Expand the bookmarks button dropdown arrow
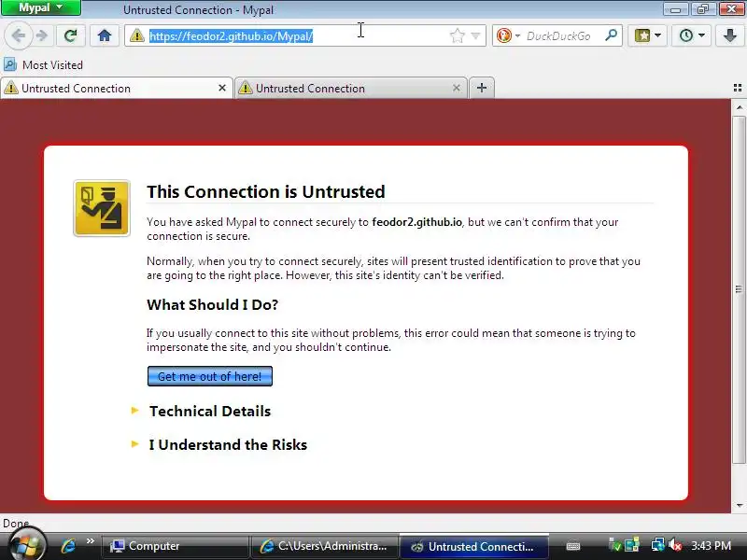The width and height of the screenshot is (747, 560). point(657,35)
